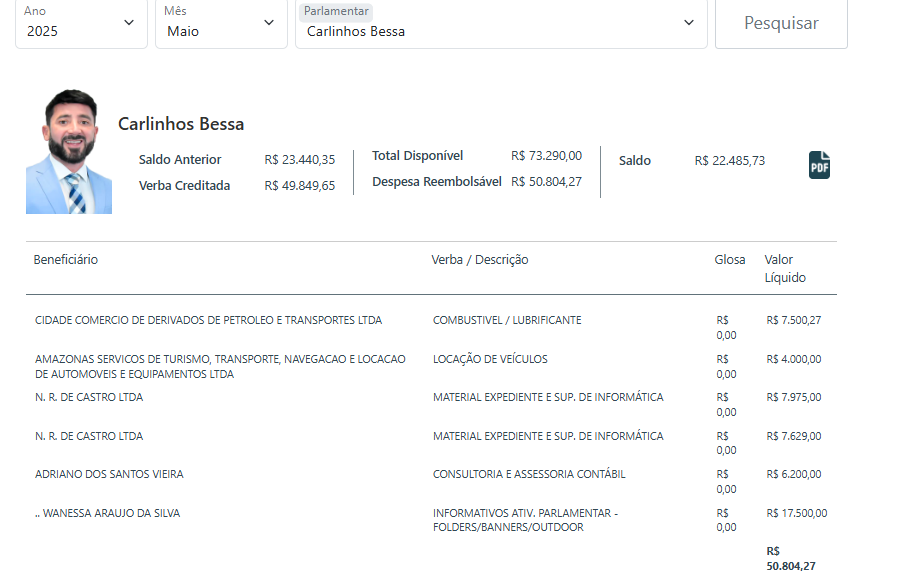
Task: Click the Verba Creditada amount R$ 49.849,65
Action: pyautogui.click(x=300, y=186)
